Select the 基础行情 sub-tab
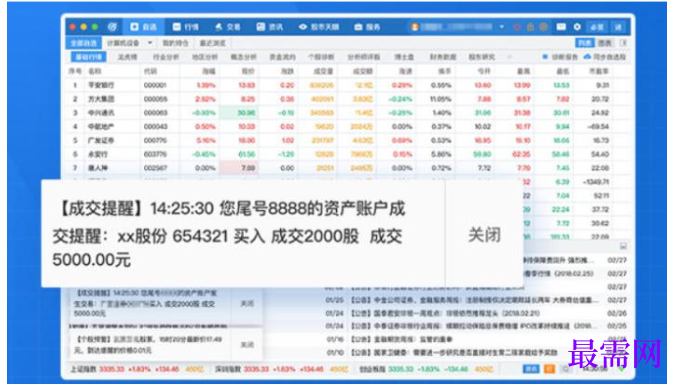The image size is (680, 385). click(x=88, y=57)
